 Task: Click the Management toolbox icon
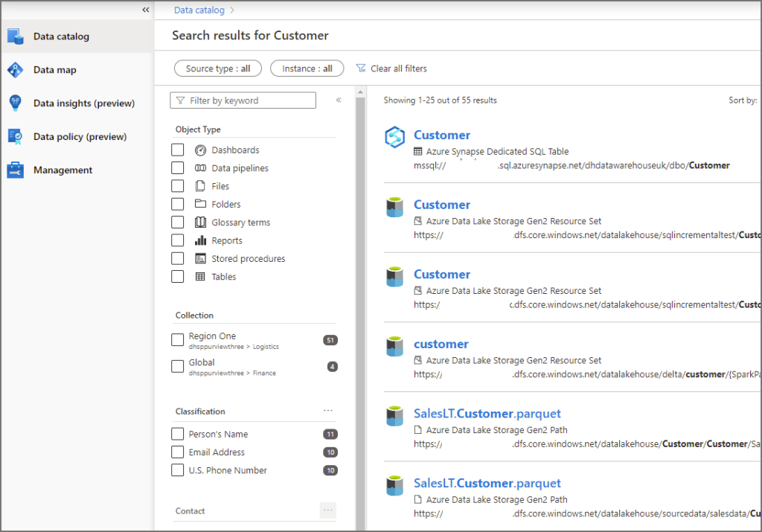16,170
